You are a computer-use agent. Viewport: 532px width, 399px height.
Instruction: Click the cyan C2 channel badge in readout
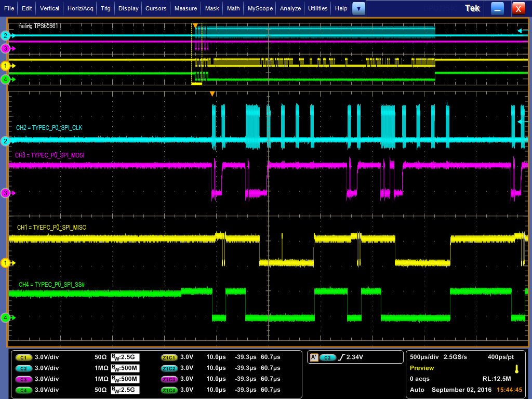pyautogui.click(x=23, y=368)
